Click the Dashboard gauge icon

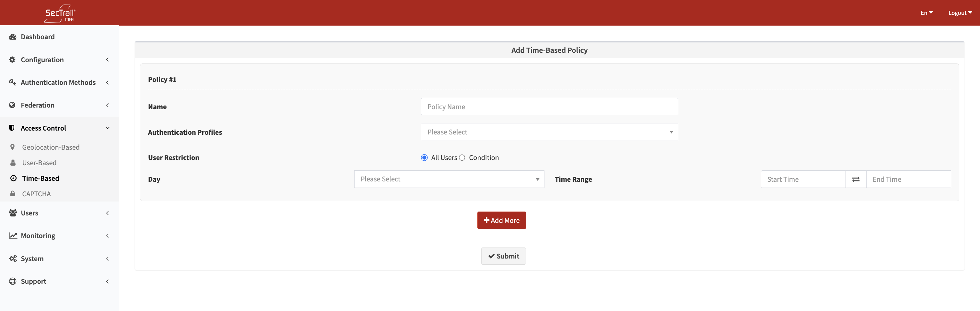pos(13,37)
